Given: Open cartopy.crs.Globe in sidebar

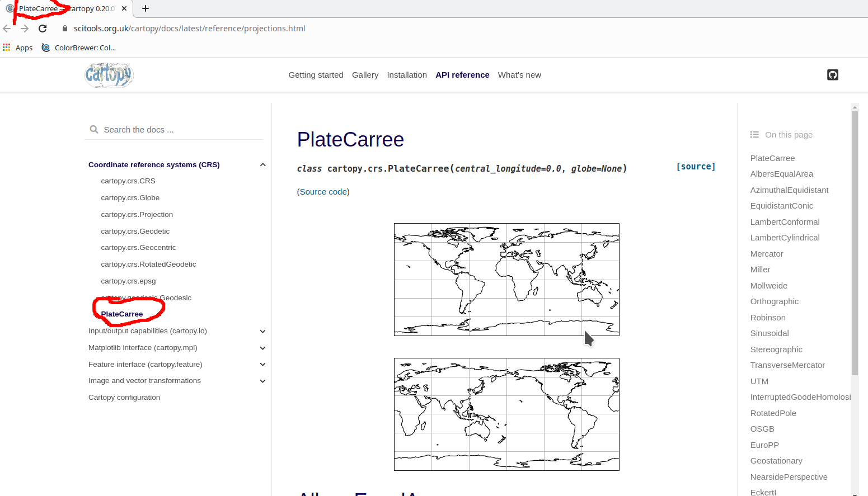Looking at the screenshot, I should (x=130, y=198).
